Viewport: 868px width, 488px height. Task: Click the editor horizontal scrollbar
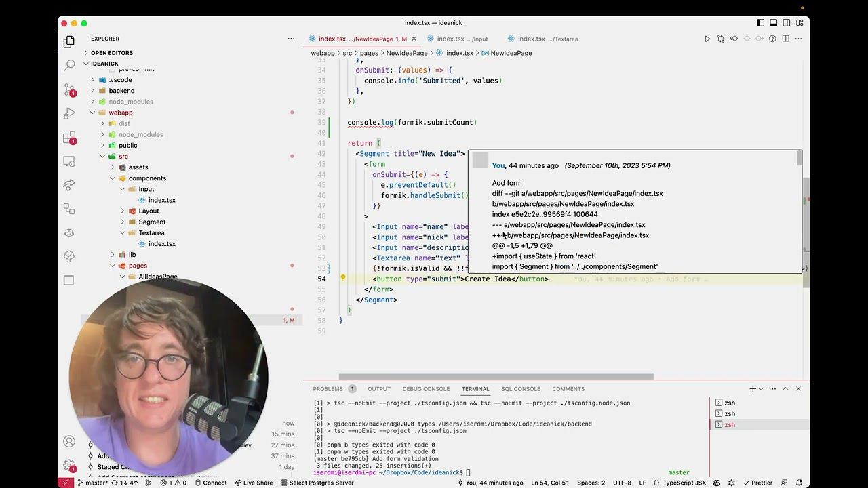tap(496, 377)
